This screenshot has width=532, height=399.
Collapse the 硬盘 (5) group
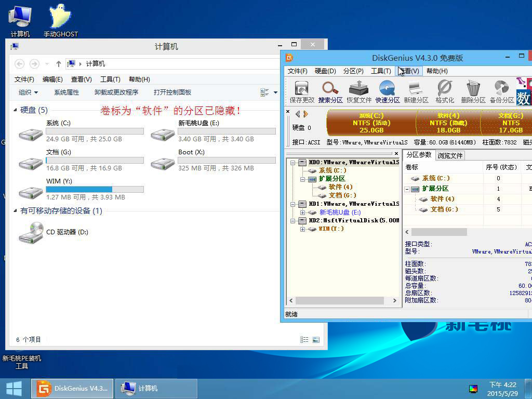pyautogui.click(x=15, y=110)
